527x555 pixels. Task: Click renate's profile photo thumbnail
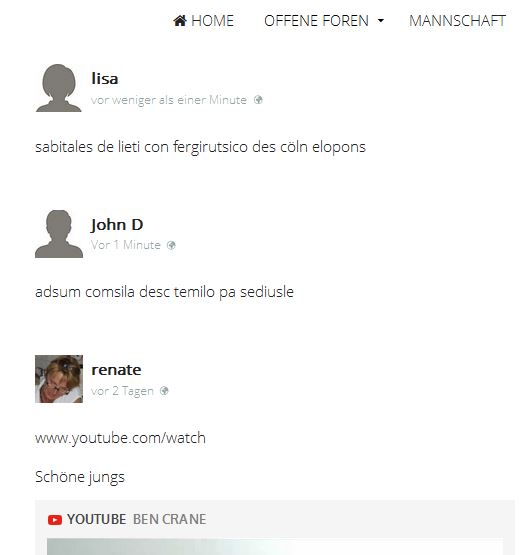59,379
